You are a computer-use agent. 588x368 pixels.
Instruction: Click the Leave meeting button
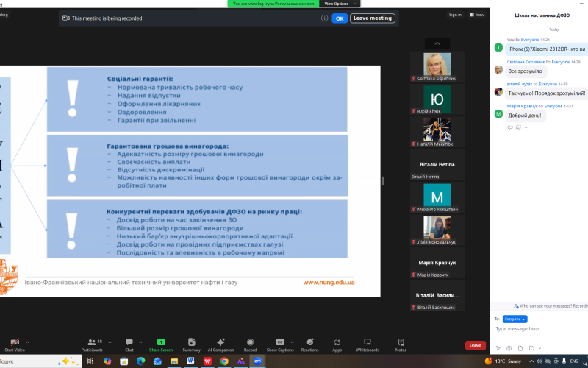tap(373, 18)
